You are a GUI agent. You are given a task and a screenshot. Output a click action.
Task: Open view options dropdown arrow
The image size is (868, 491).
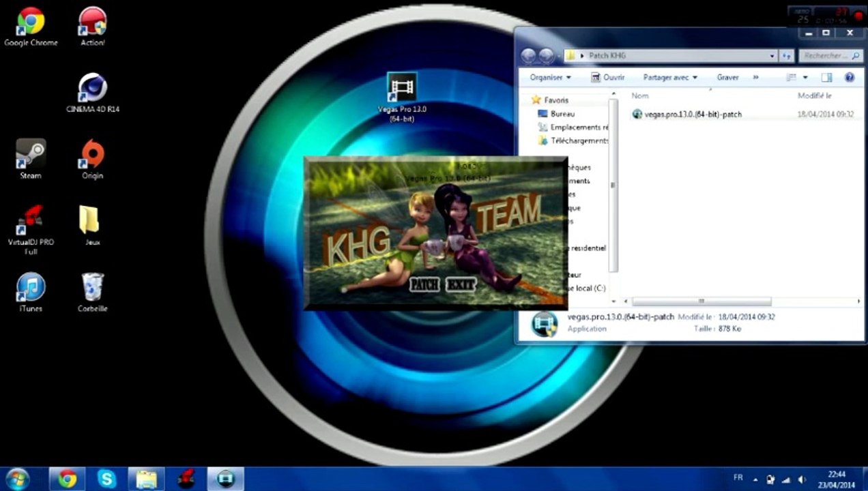coord(805,77)
